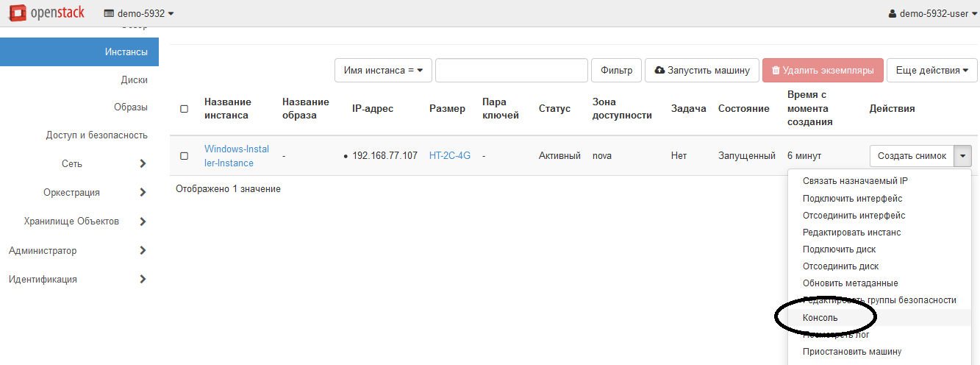This screenshot has height=365, width=980.
Task: Click the OpenStack logo
Action: click(x=47, y=13)
